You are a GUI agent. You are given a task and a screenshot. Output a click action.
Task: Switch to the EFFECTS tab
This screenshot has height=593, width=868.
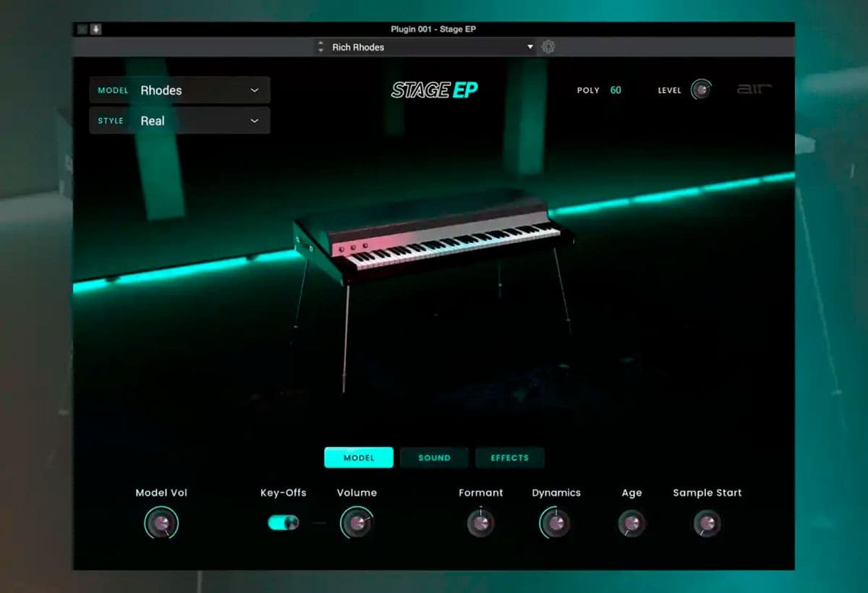[x=510, y=458]
